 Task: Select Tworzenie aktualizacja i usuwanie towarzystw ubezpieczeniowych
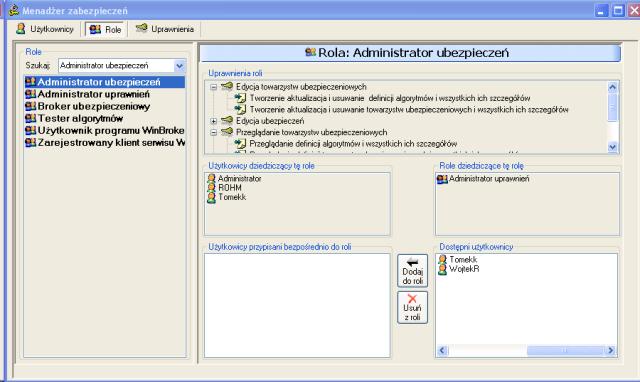(x=409, y=109)
